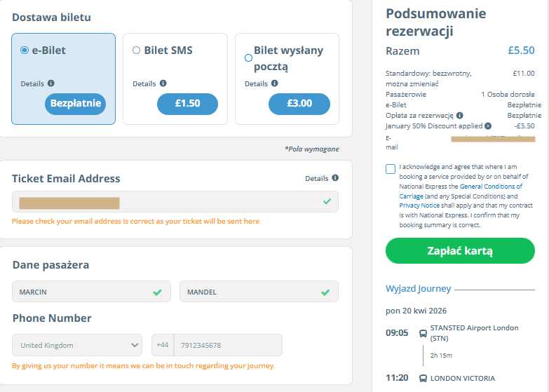The width and height of the screenshot is (549, 392).
Task: Show Ticket Email Address details info icon
Action: [335, 178]
